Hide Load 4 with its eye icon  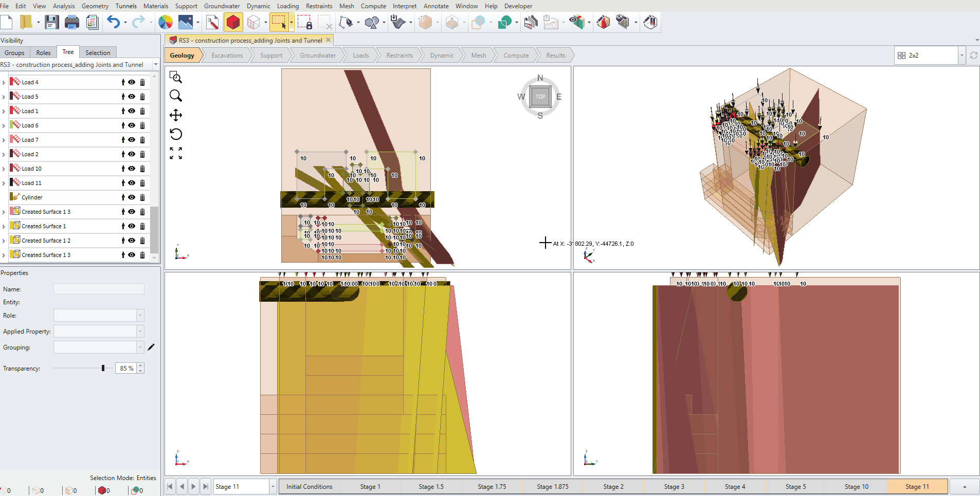click(x=132, y=82)
